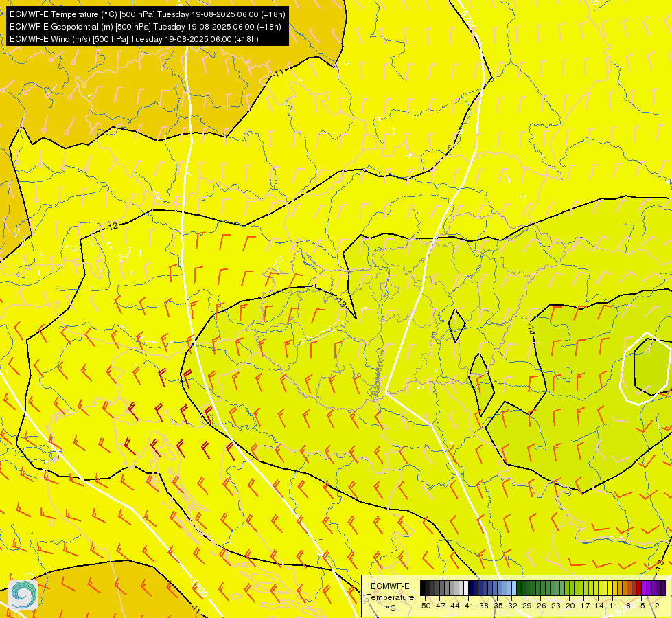Screen dimensions: 672x618
Task: Click the -50 tick label in the legend
Action: [x=425, y=606]
